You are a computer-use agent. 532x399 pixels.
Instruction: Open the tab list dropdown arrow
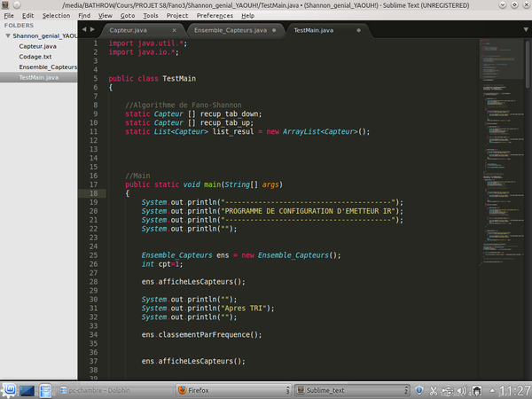(x=525, y=30)
